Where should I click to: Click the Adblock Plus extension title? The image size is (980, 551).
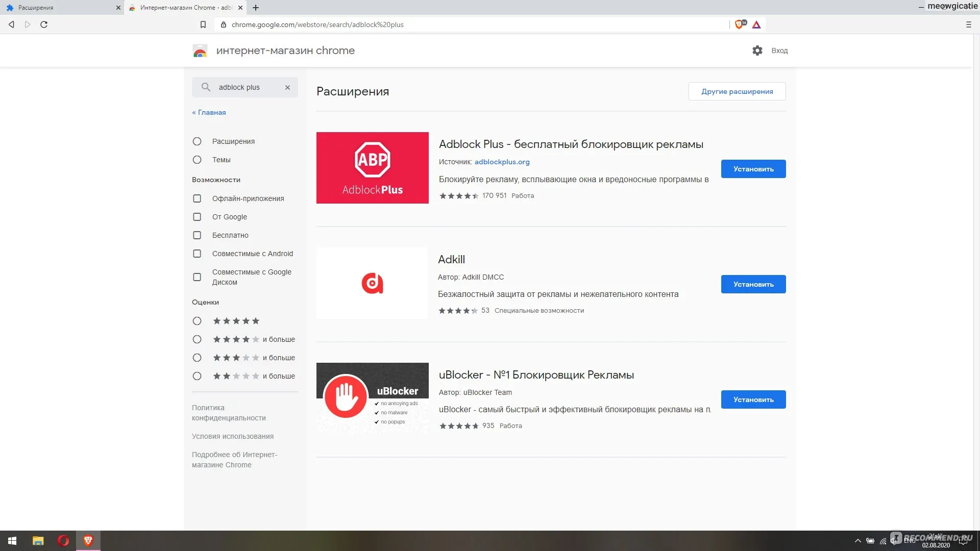(571, 144)
